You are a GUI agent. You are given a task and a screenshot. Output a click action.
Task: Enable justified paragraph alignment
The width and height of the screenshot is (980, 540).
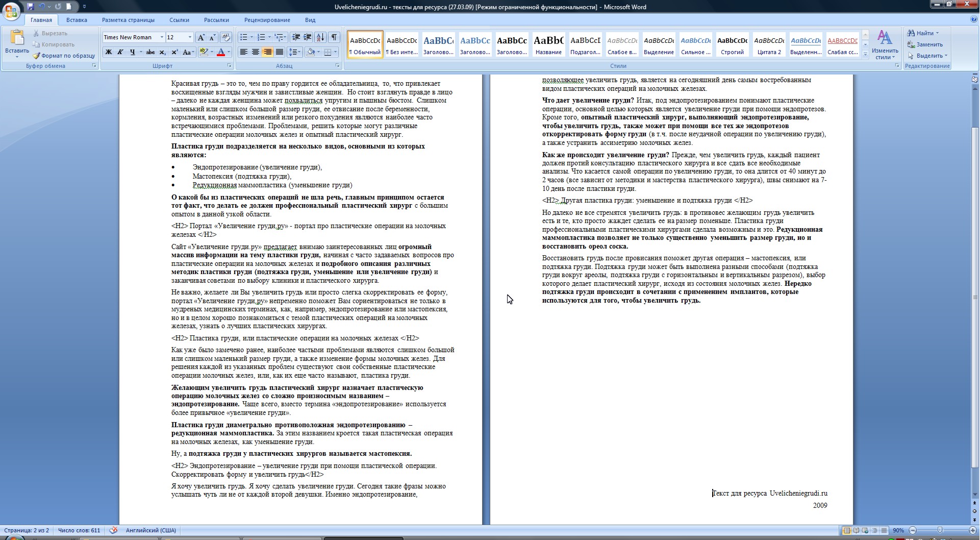pyautogui.click(x=280, y=52)
